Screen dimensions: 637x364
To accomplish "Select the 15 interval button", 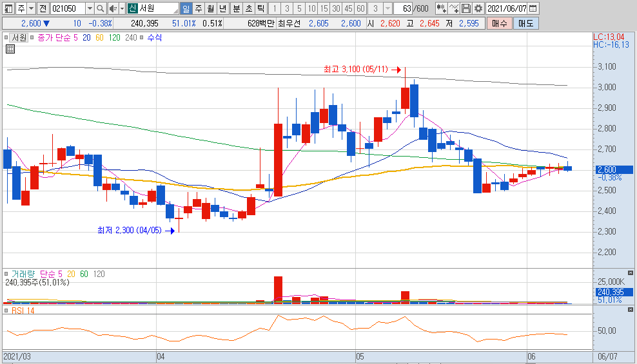I will tap(324, 8).
